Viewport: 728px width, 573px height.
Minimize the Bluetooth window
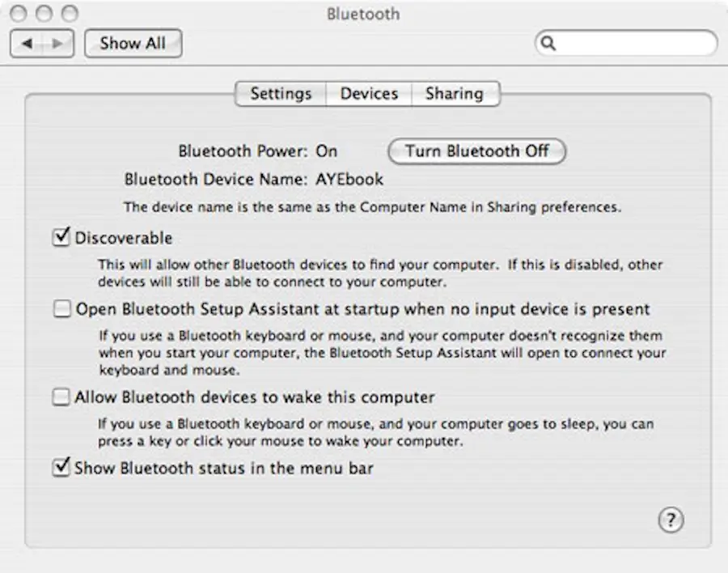[44, 14]
